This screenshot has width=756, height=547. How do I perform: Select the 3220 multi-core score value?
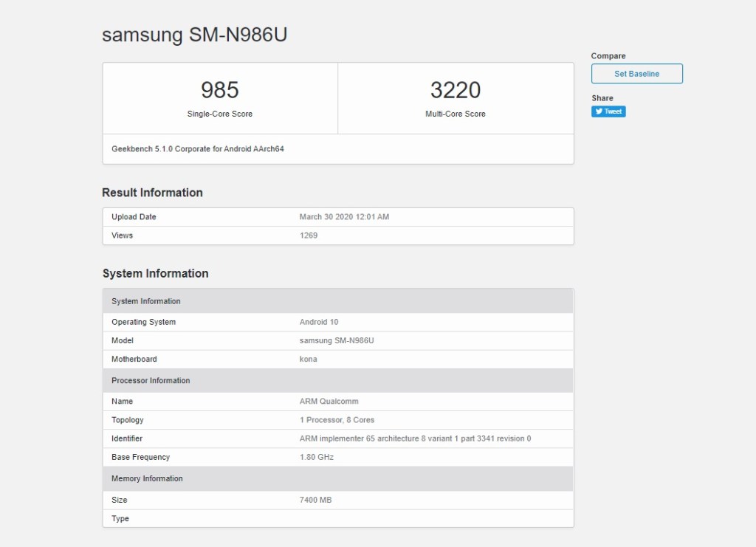click(456, 90)
